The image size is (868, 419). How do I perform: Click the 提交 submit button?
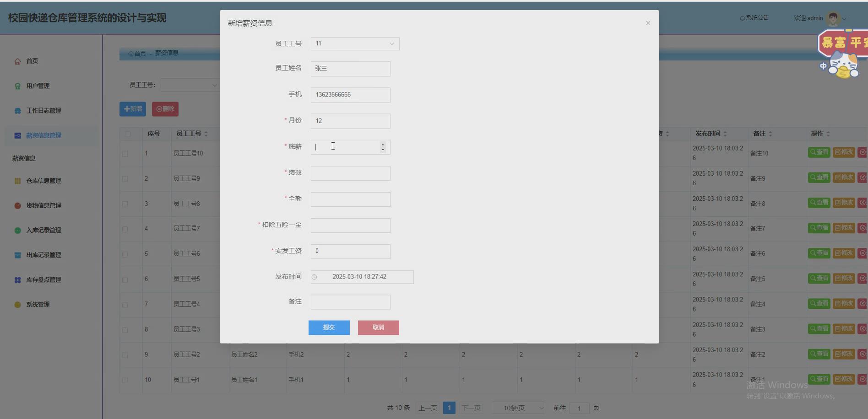pos(329,328)
